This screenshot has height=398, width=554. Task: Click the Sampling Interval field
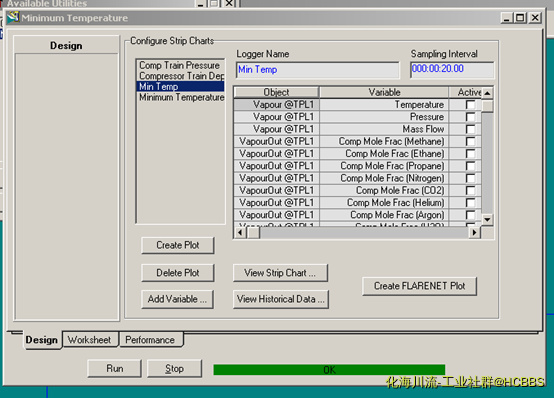tap(452, 69)
